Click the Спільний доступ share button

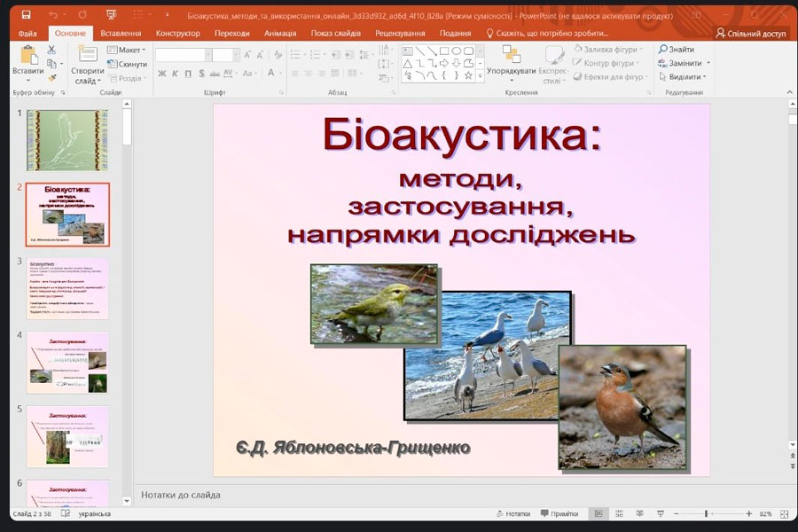751,33
